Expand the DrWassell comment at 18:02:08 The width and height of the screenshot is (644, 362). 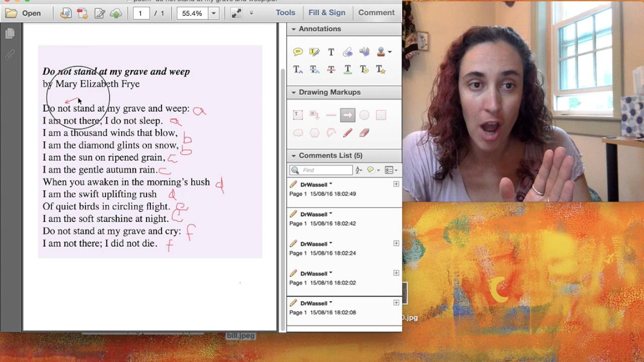[x=396, y=303]
